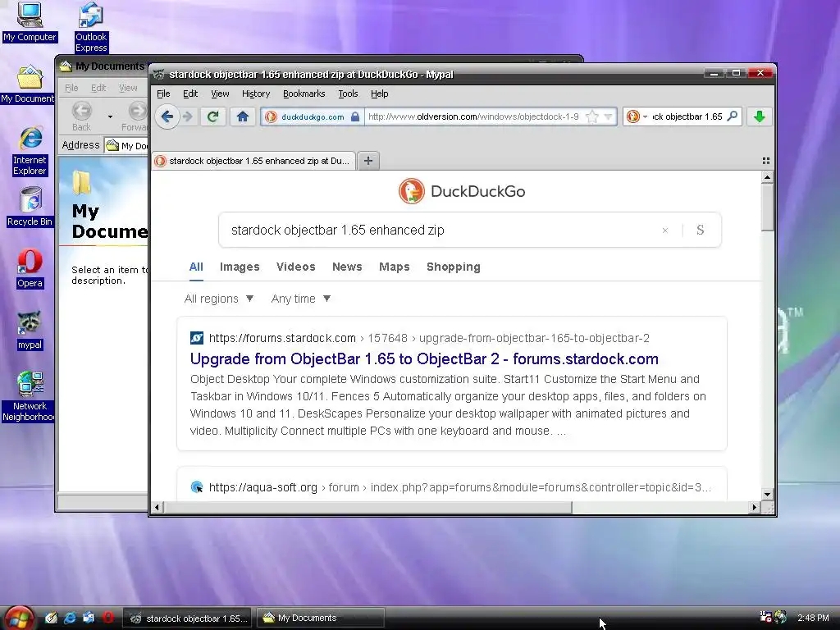Go back using Mypal's back arrow
Image resolution: width=840 pixels, height=630 pixels.
coord(167,116)
